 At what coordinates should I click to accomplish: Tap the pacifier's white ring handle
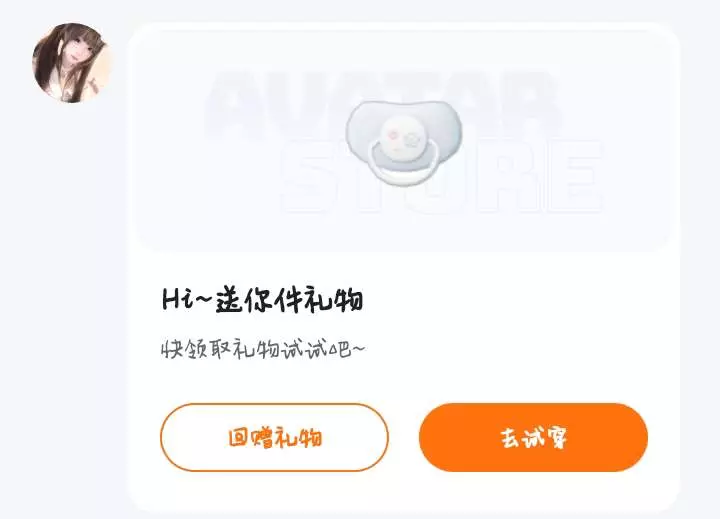click(x=403, y=168)
